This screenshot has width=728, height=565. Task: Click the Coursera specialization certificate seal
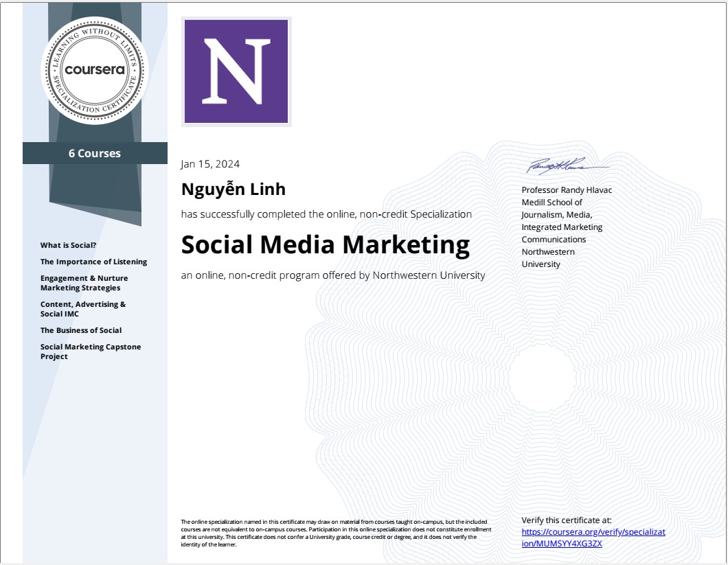click(95, 71)
